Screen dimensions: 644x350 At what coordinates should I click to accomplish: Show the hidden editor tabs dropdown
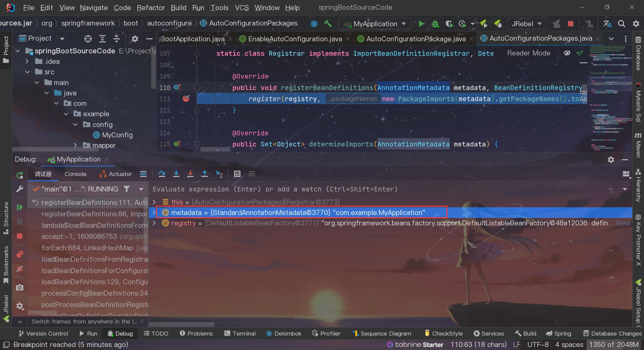click(x=611, y=39)
